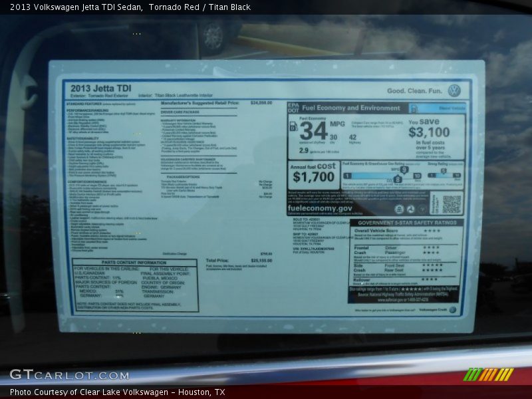Click the 'Fuel Economy and Environment' header
Image resolution: width=532 pixels, height=399 pixels.
coord(351,108)
